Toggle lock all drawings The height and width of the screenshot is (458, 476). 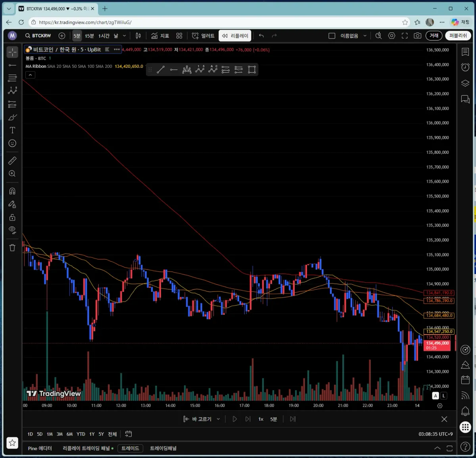click(x=12, y=217)
